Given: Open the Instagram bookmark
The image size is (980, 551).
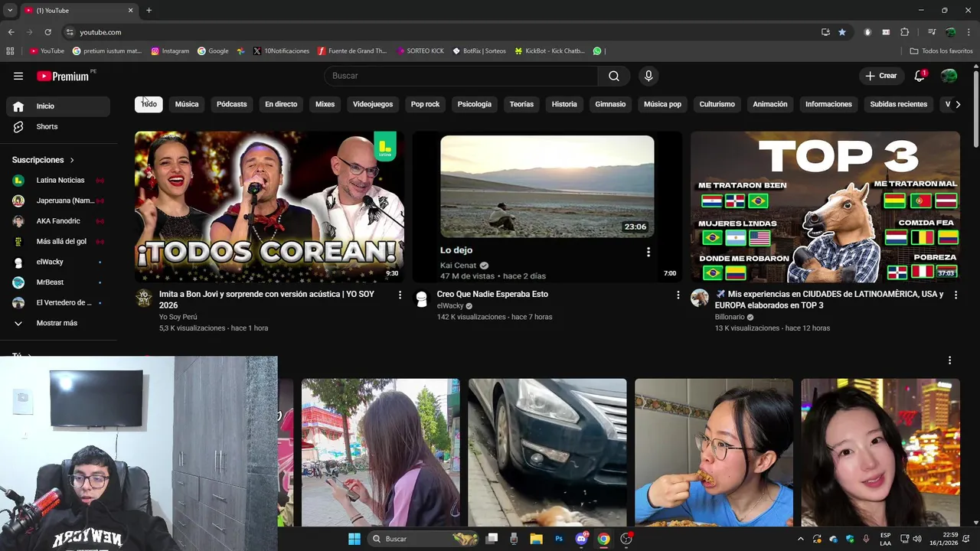Looking at the screenshot, I should [170, 51].
